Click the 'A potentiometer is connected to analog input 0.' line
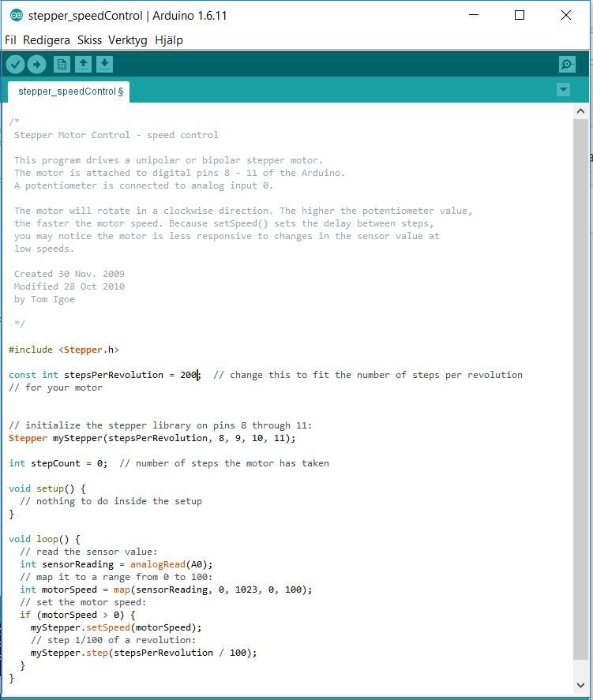Viewport: 593px width, 700px height. click(144, 185)
